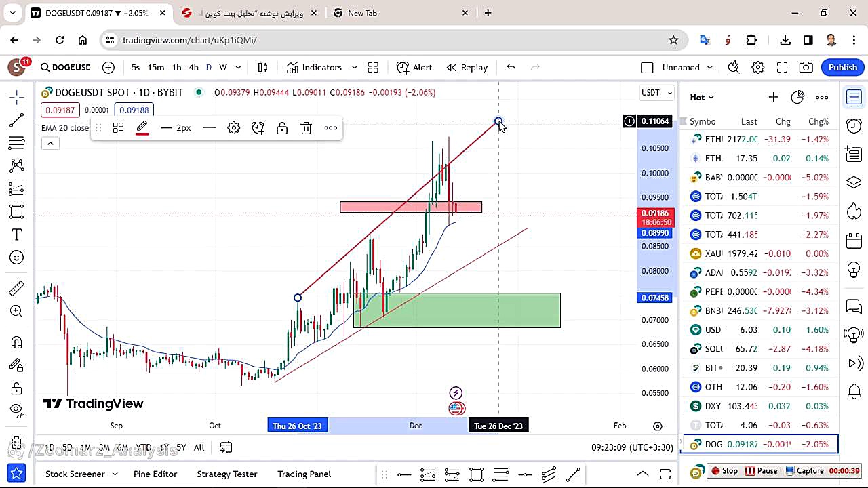Screen dimensions: 868x488
Task: Lock all drawing tools
Action: coord(17,388)
